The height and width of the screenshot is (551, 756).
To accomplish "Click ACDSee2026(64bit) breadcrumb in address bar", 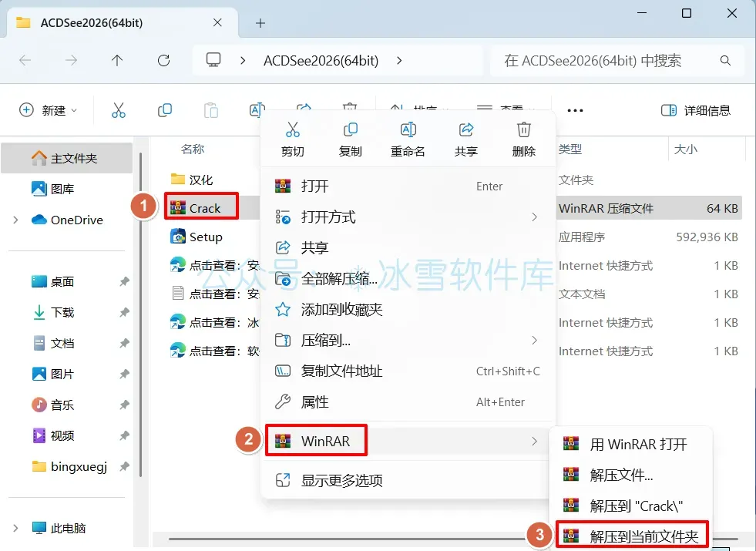I will (x=321, y=61).
